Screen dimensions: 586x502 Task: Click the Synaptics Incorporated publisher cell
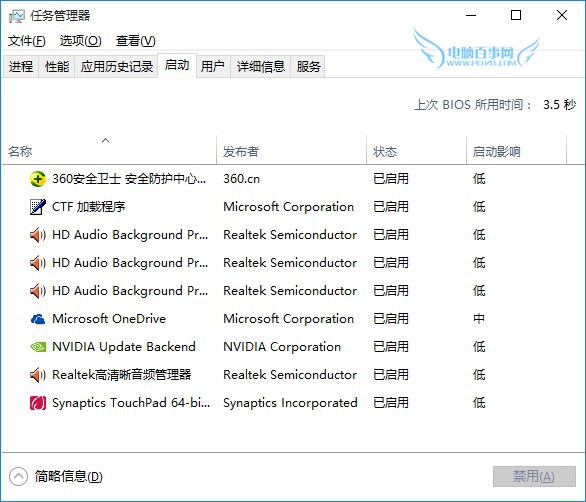tap(290, 403)
